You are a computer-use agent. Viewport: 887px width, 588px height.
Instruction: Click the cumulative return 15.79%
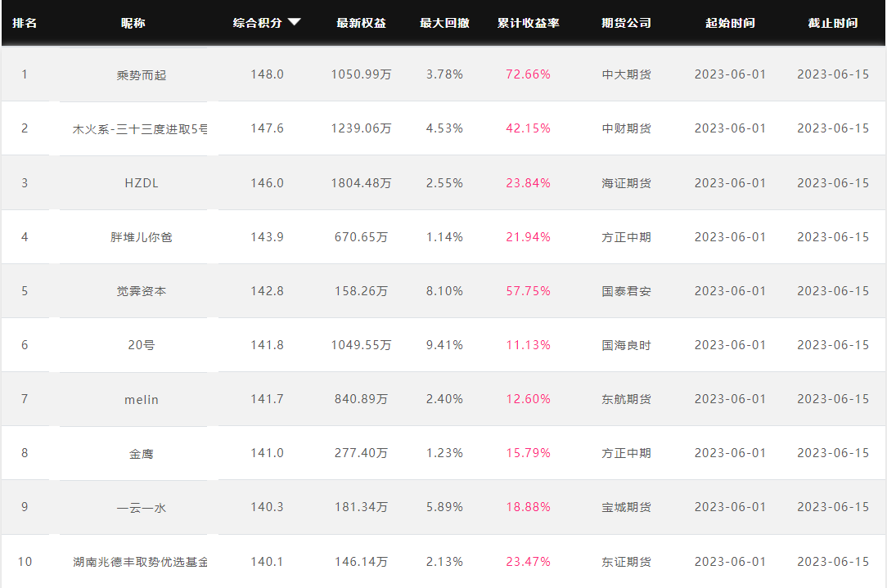tap(529, 453)
